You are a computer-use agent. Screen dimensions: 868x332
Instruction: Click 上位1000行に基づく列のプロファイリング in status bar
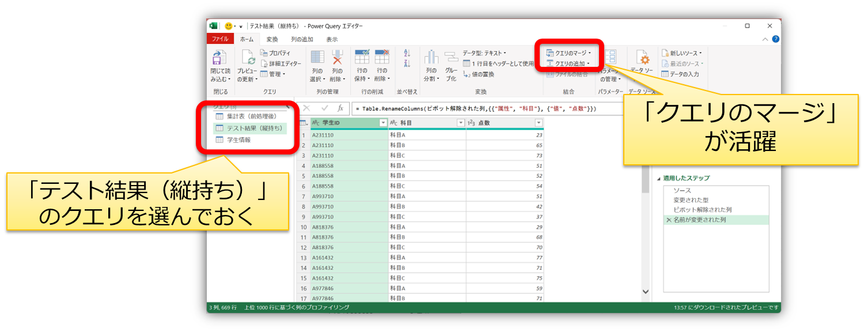[x=297, y=308]
